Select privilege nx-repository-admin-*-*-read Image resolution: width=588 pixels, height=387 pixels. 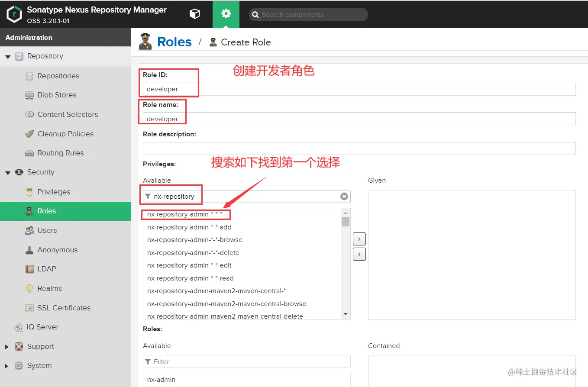(242, 278)
